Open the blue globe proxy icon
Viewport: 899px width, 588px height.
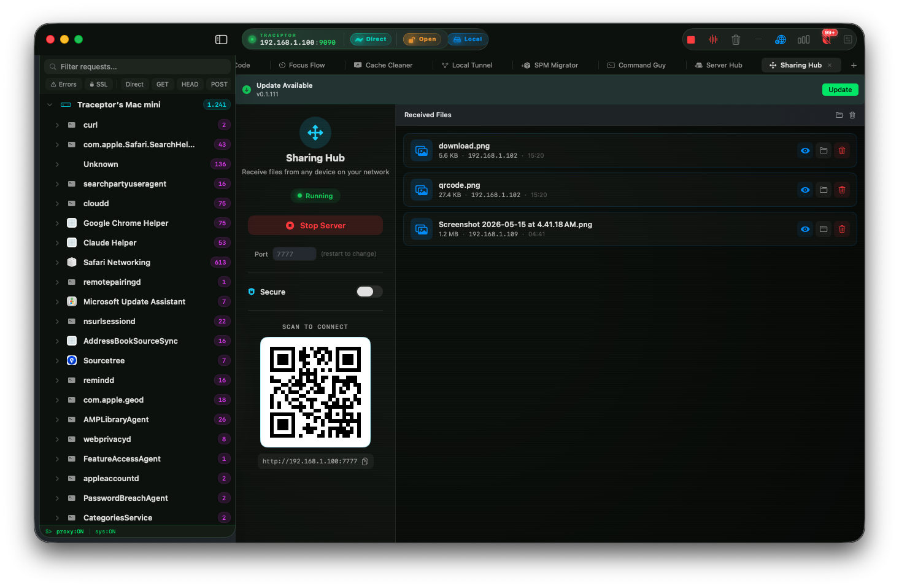[x=781, y=40]
